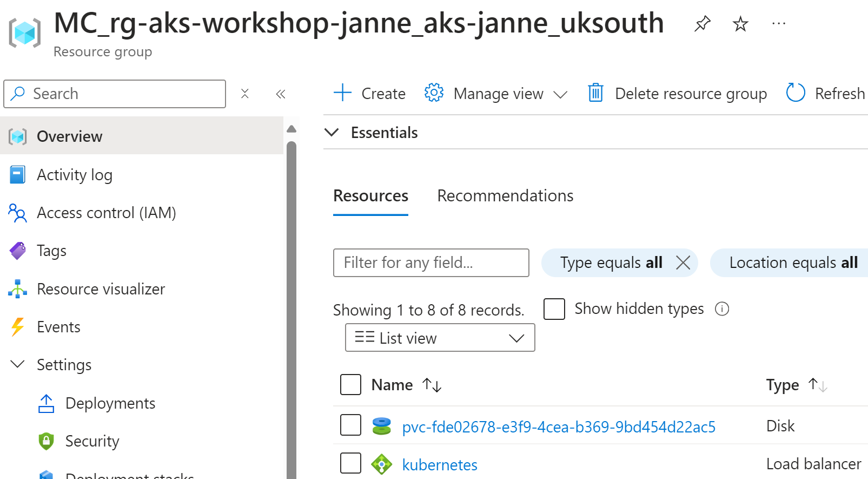Open the Manage view dropdown arrow
This screenshot has width=868, height=479.
pos(560,94)
